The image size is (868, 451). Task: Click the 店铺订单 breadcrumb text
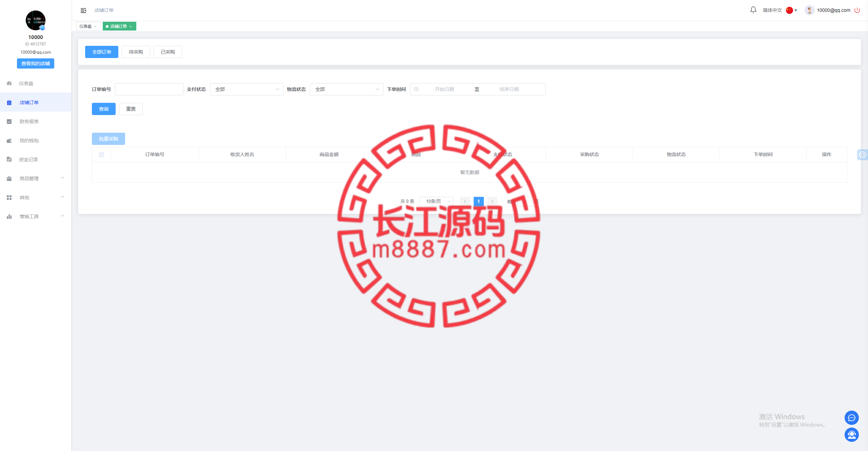click(x=104, y=10)
